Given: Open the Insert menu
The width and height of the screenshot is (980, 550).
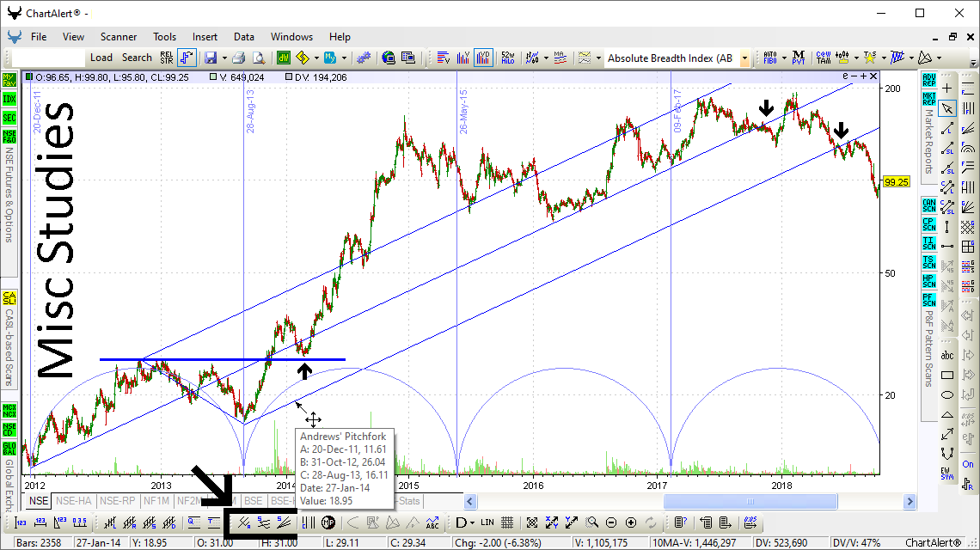Looking at the screenshot, I should click(205, 37).
